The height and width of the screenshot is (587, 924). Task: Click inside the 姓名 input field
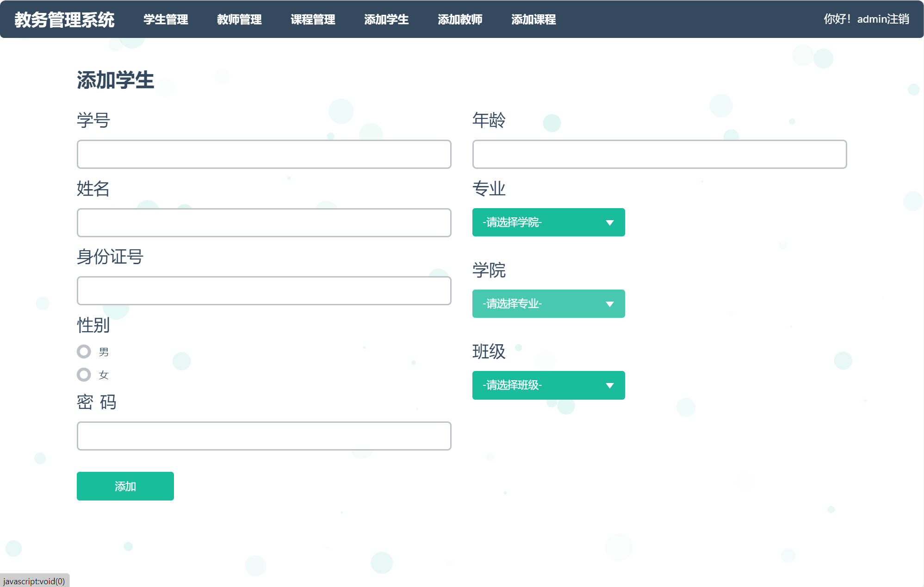click(264, 222)
